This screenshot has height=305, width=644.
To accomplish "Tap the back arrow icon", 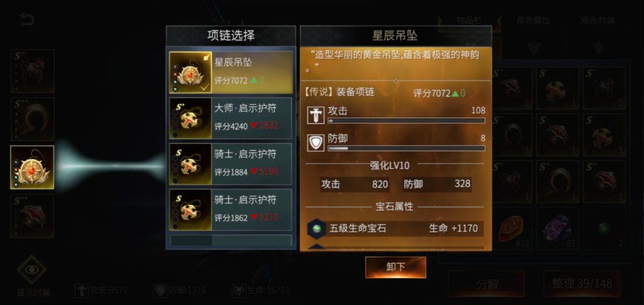I will pyautogui.click(x=26, y=19).
